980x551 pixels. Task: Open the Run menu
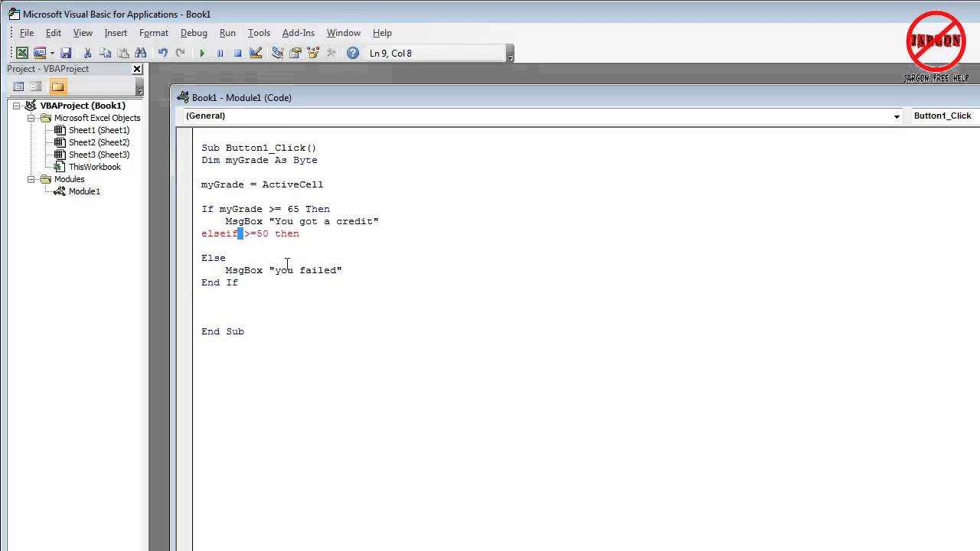[x=227, y=33]
